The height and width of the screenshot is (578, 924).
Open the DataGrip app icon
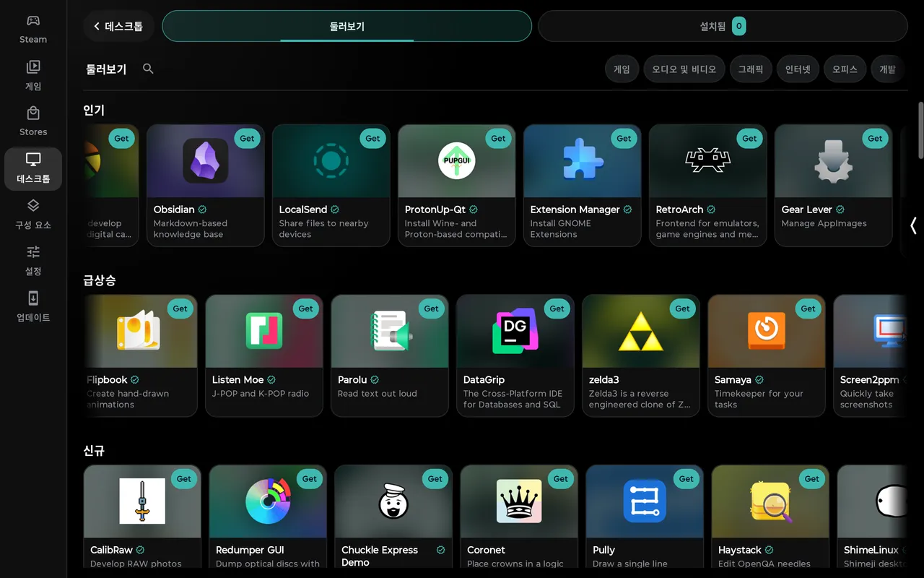[x=515, y=331]
